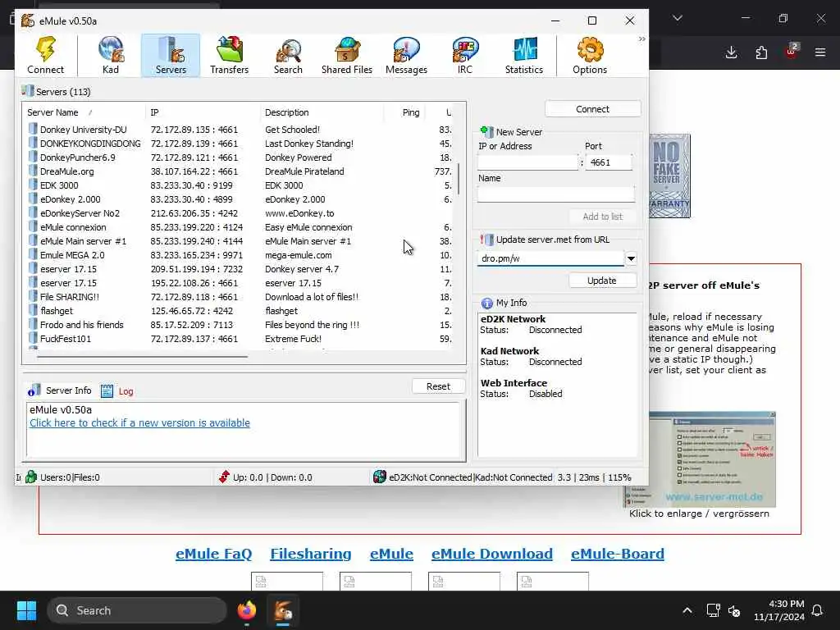This screenshot has height=630, width=840.
Task: Open the Options gear toolbar icon
Action: pyautogui.click(x=590, y=56)
